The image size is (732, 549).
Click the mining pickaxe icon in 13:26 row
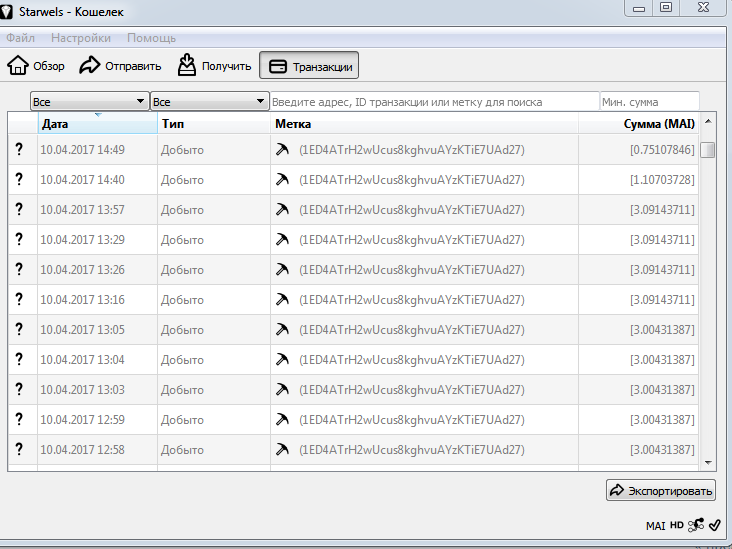pyautogui.click(x=282, y=269)
